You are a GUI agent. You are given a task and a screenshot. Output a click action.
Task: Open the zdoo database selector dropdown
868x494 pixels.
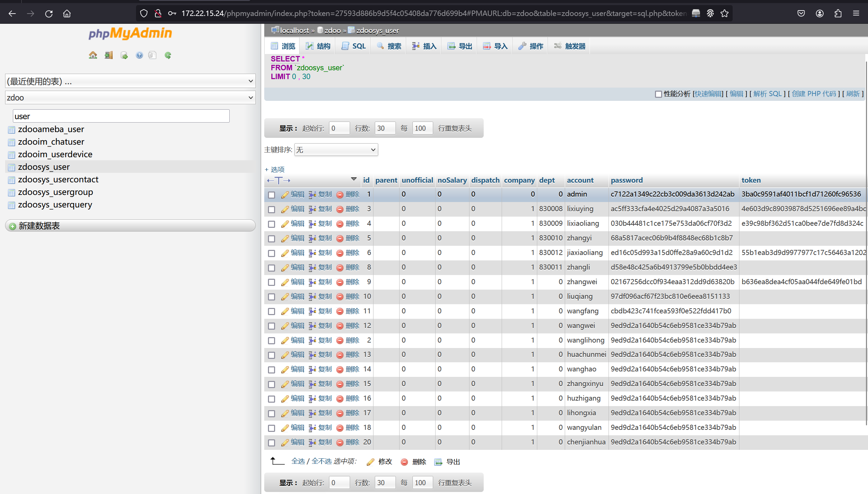point(130,98)
